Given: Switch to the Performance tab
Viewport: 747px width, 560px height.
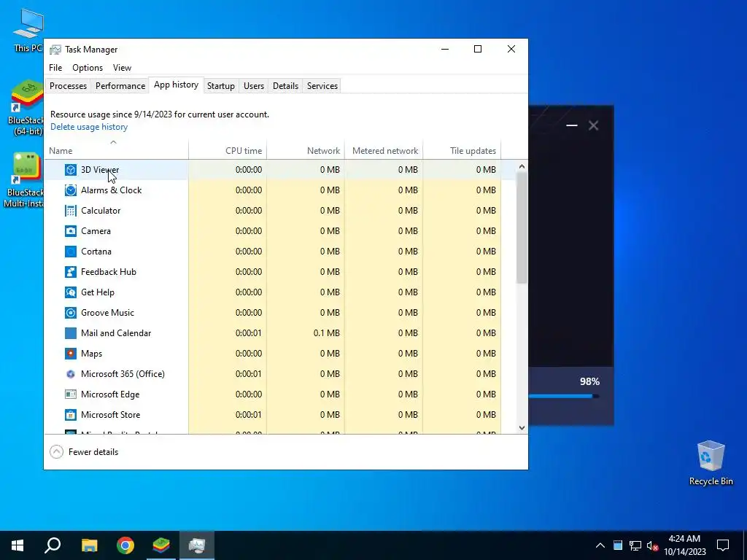Looking at the screenshot, I should coord(120,86).
